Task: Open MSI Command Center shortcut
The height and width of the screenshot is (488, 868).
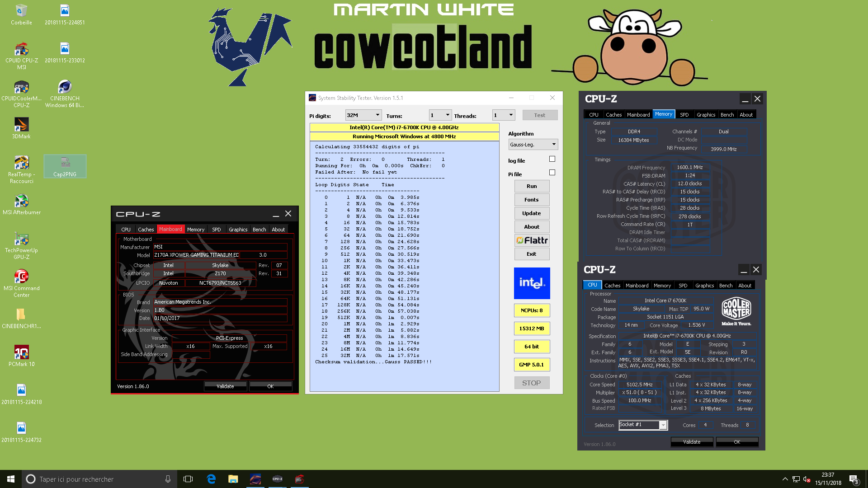Action: coord(21,284)
